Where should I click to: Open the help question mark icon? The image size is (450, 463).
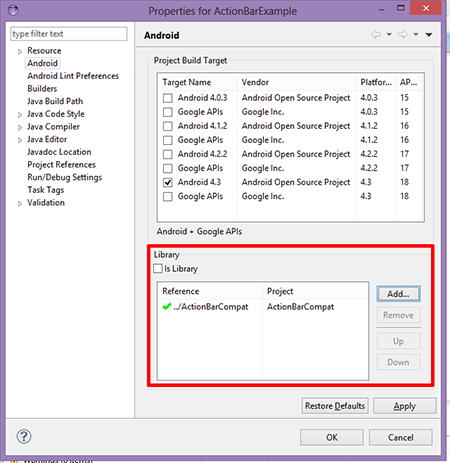pos(24,436)
